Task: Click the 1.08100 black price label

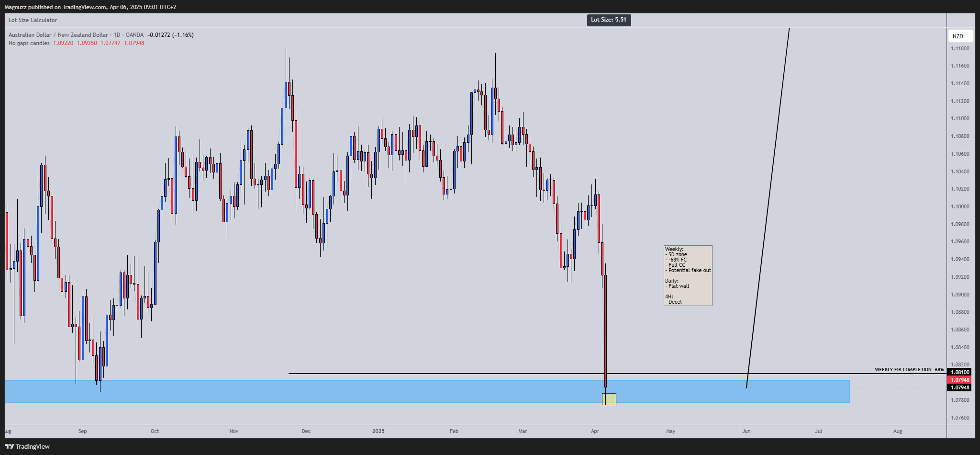Action: [x=960, y=372]
